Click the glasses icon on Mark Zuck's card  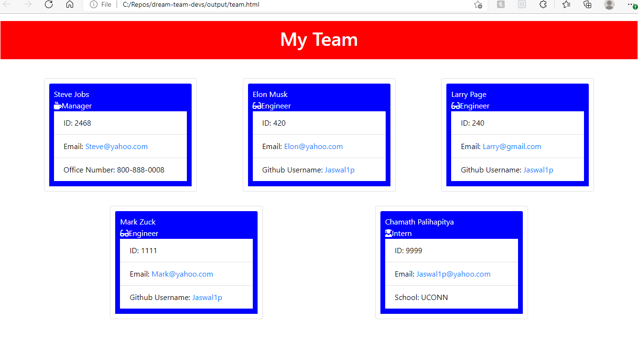pos(123,233)
